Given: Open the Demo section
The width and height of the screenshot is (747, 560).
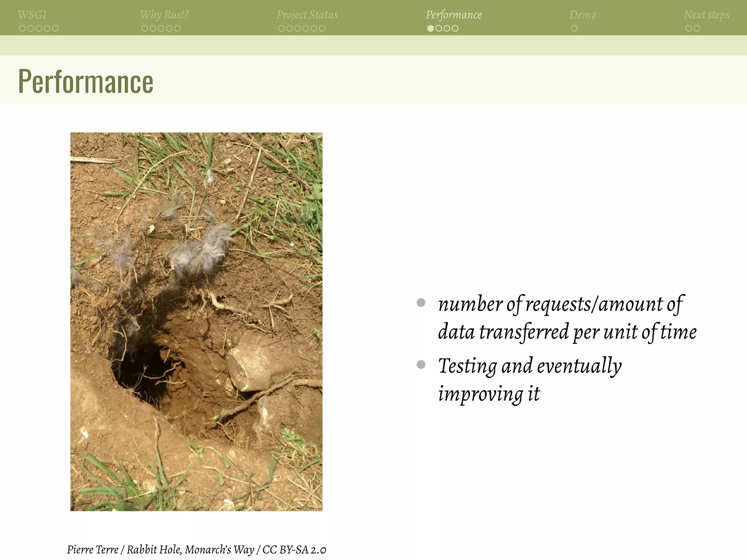Looking at the screenshot, I should pos(582,15).
